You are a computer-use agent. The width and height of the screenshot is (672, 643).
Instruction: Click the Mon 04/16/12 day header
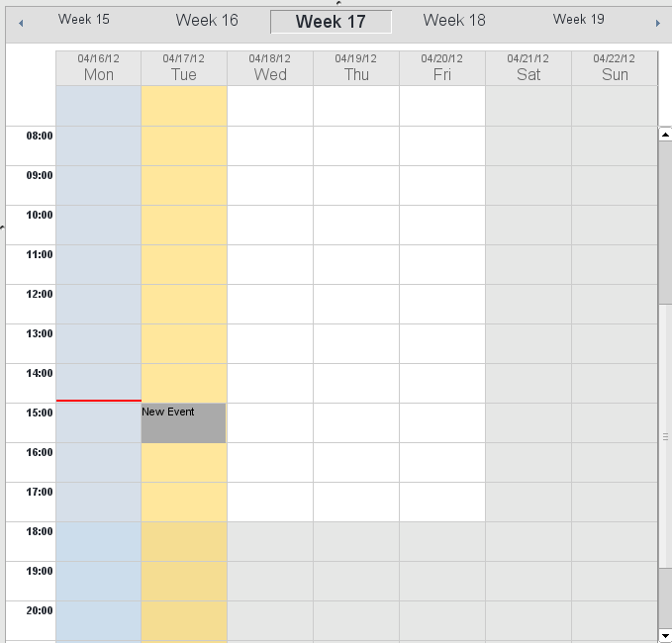coord(99,68)
